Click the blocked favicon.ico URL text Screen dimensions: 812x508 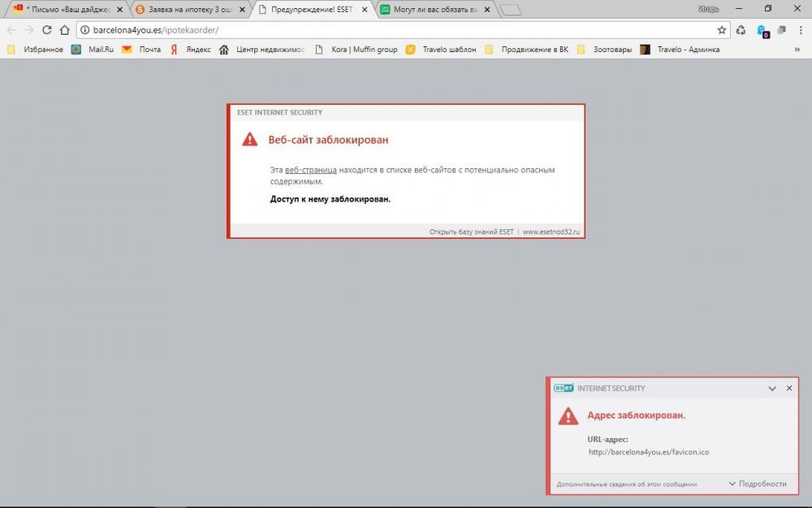coord(649,452)
